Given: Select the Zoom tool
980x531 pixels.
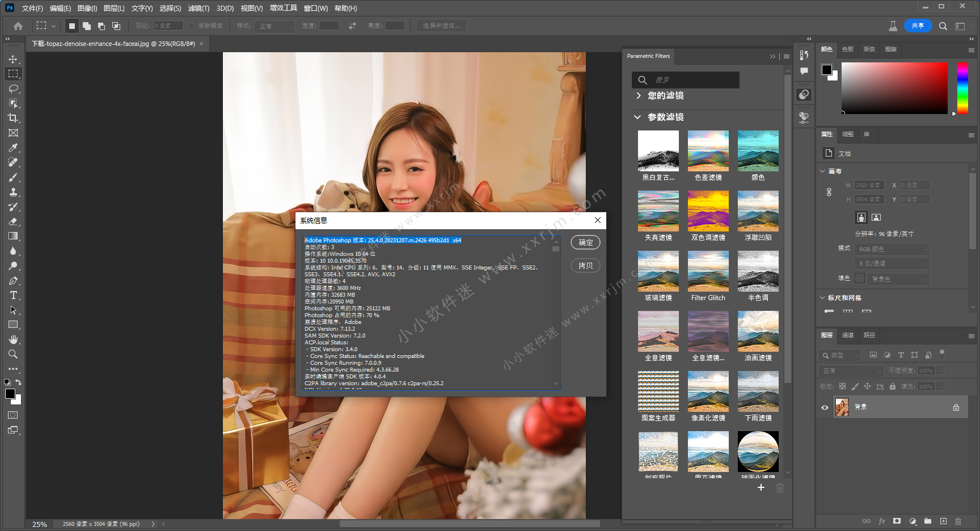Looking at the screenshot, I should pos(13,354).
